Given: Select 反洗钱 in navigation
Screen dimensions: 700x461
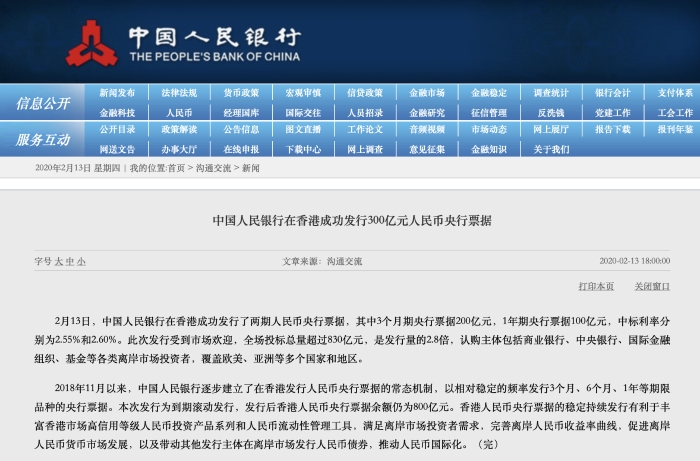Looking at the screenshot, I should pos(551,113).
